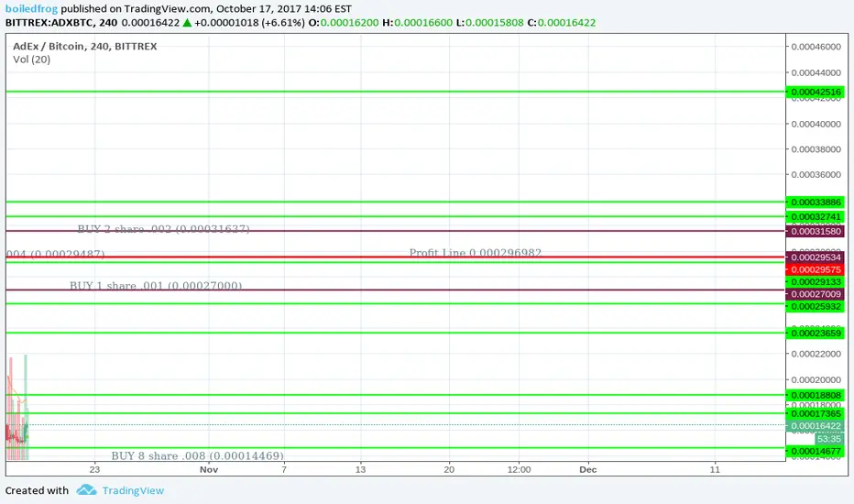Open the TradingView link at bottom
Screen dimensions: 854x504
coord(133,490)
